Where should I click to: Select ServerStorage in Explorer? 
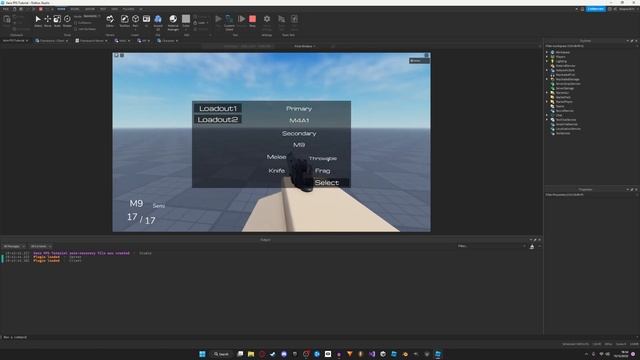[x=565, y=88]
